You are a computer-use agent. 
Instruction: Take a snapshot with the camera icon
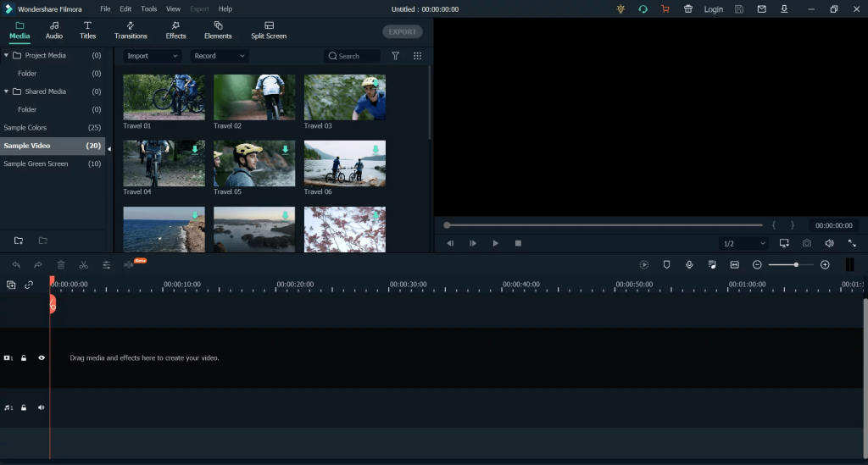tap(806, 243)
